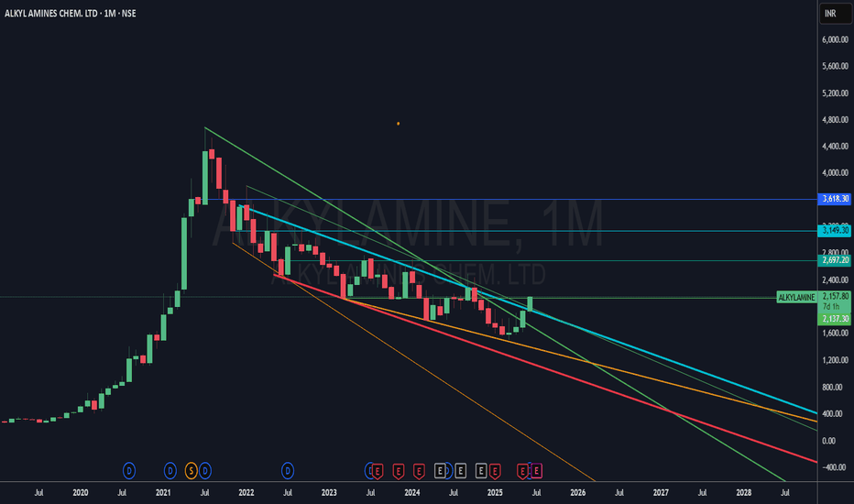
Task: Open dividend D marker between 2020 and 2021
Action: pyautogui.click(x=129, y=471)
